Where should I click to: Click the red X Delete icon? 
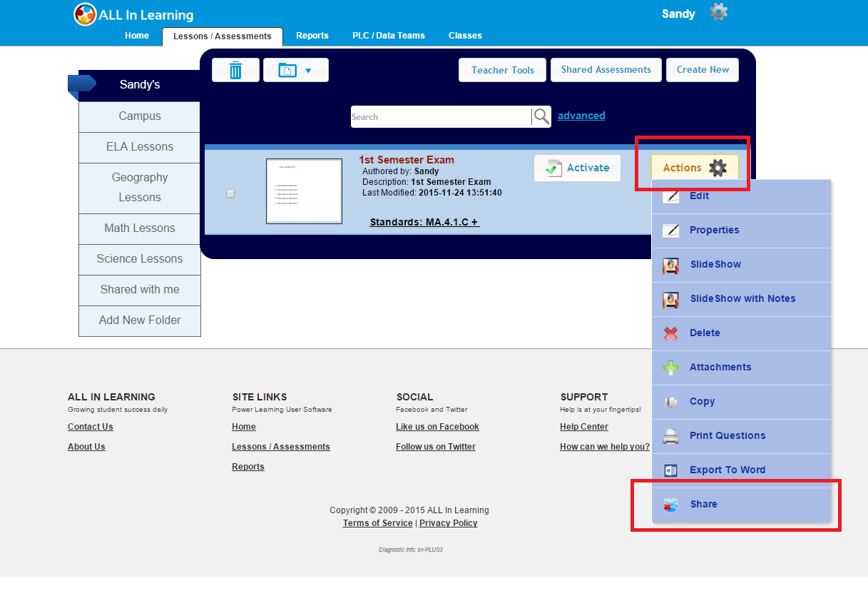pyautogui.click(x=670, y=333)
